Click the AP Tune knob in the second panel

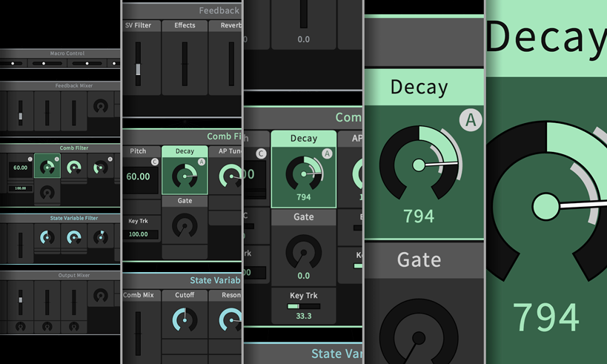pyautogui.click(x=230, y=176)
